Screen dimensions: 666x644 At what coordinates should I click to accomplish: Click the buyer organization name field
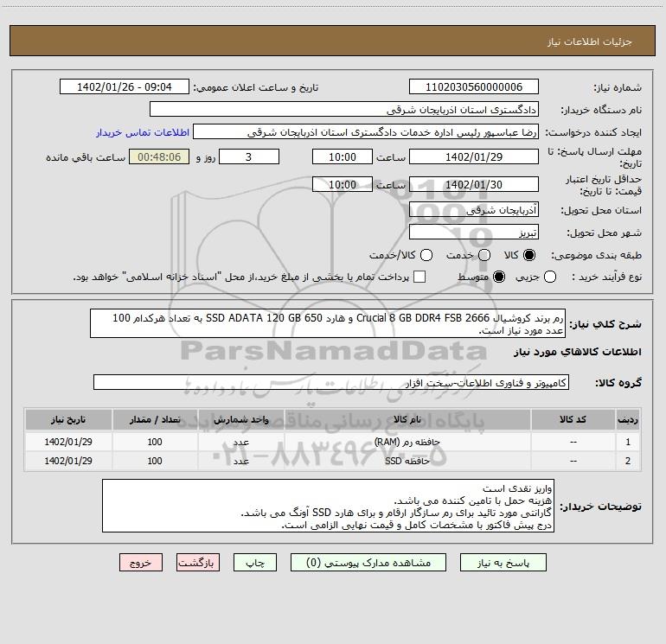[x=344, y=110]
